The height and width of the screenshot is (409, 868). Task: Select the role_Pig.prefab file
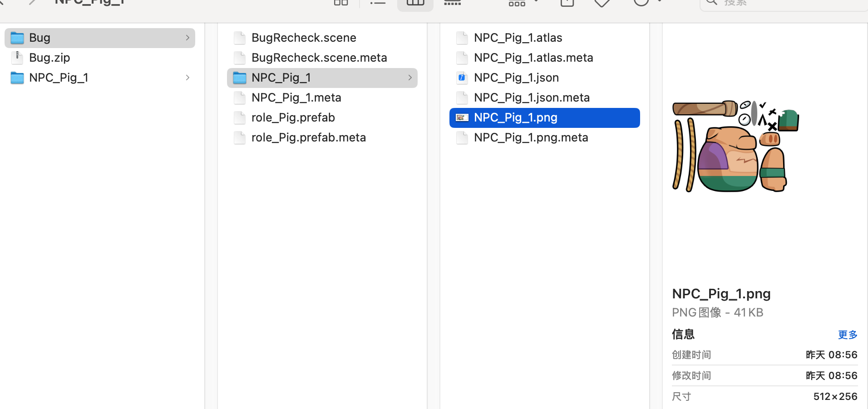293,117
